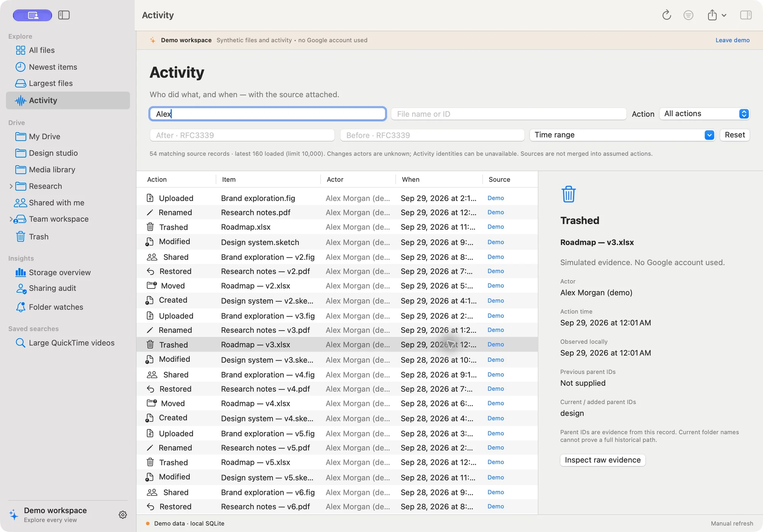This screenshot has height=532, width=763.
Task: Sort by Actor column header
Action: 335,179
